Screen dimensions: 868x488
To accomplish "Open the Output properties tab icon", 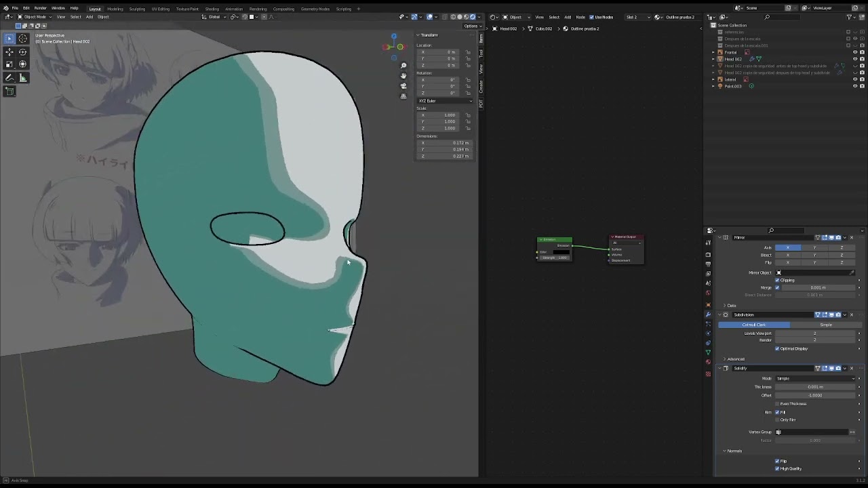I will tap(709, 264).
